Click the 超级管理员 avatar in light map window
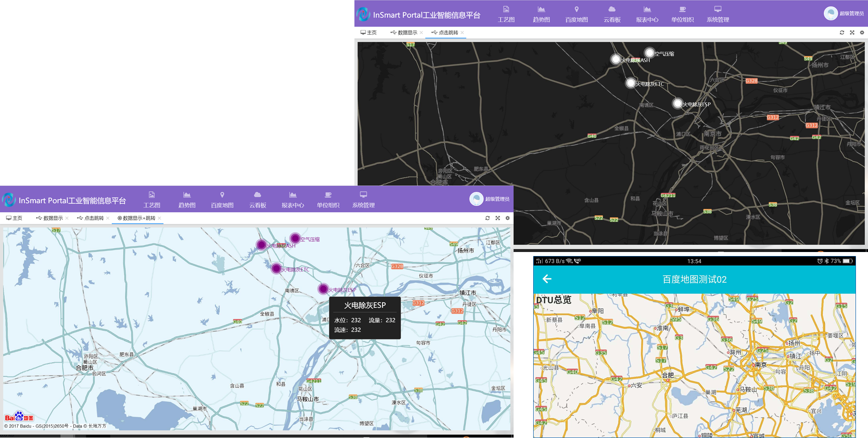The height and width of the screenshot is (438, 868). click(x=476, y=199)
